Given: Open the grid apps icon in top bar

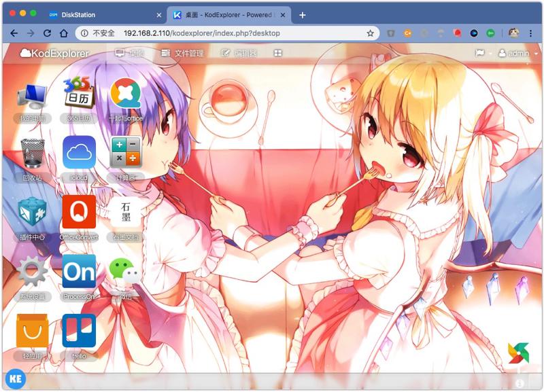Looking at the screenshot, I should pos(277,53).
